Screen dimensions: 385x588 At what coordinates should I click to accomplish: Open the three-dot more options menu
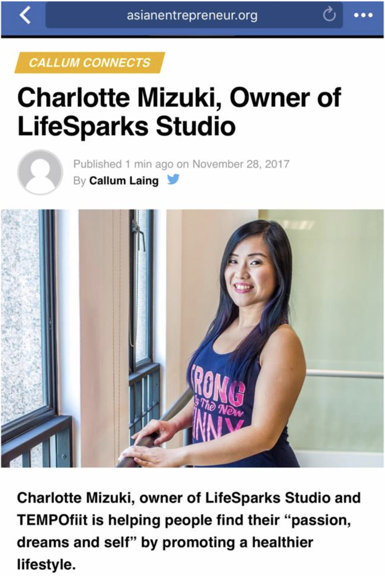point(363,15)
